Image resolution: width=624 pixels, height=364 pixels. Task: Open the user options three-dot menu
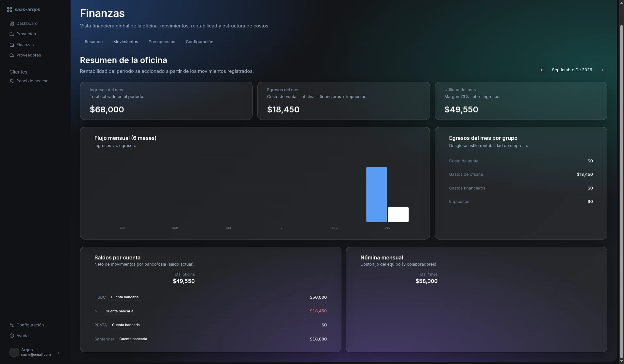point(59,352)
